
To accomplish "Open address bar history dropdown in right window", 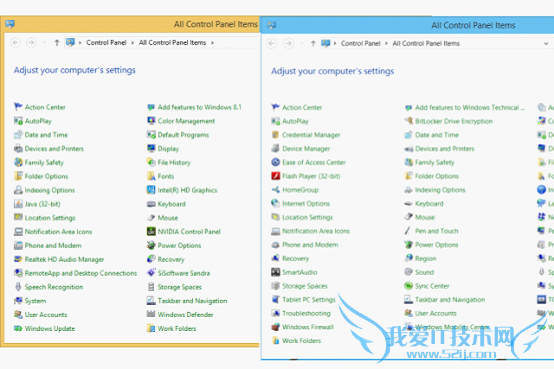I will [x=546, y=43].
